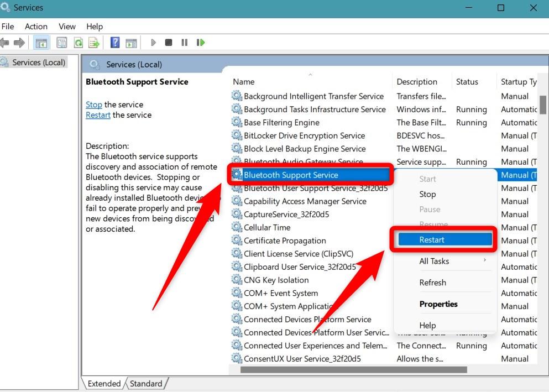The height and width of the screenshot is (392, 549).
Task: Click the Forward arrow in the toolbar
Action: (19, 43)
